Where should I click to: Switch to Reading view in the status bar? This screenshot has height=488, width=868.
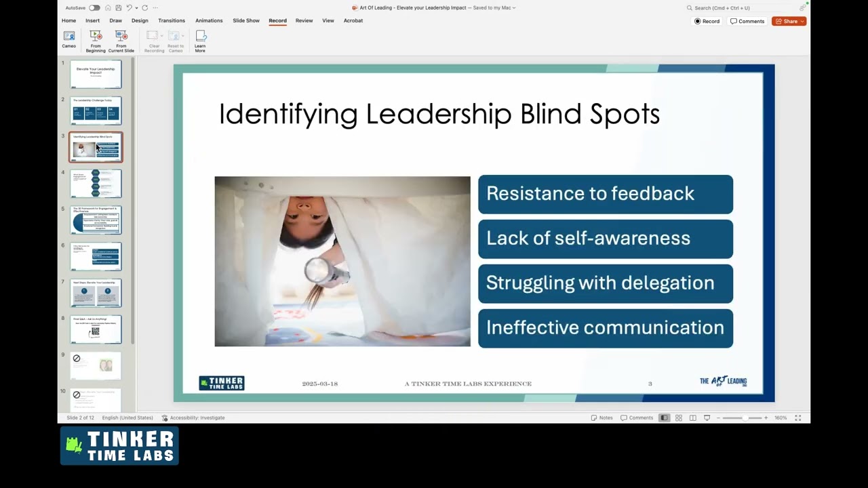692,418
